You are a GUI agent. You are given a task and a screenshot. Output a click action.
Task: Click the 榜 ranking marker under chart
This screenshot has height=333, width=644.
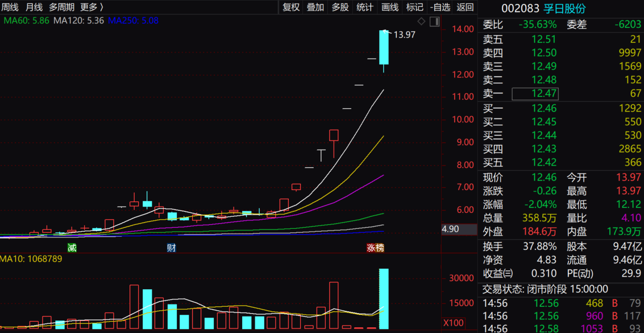click(x=380, y=248)
